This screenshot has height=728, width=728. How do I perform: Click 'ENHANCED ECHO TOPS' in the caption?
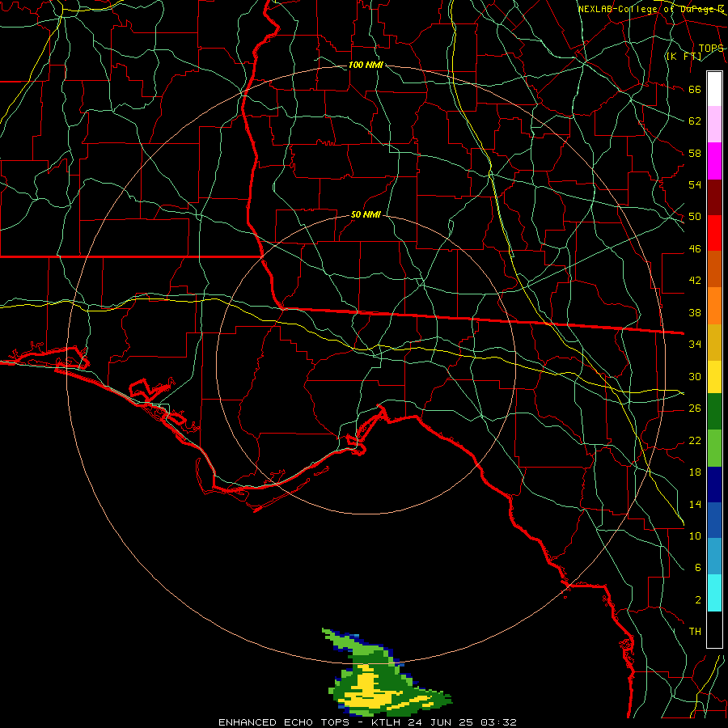(x=284, y=722)
